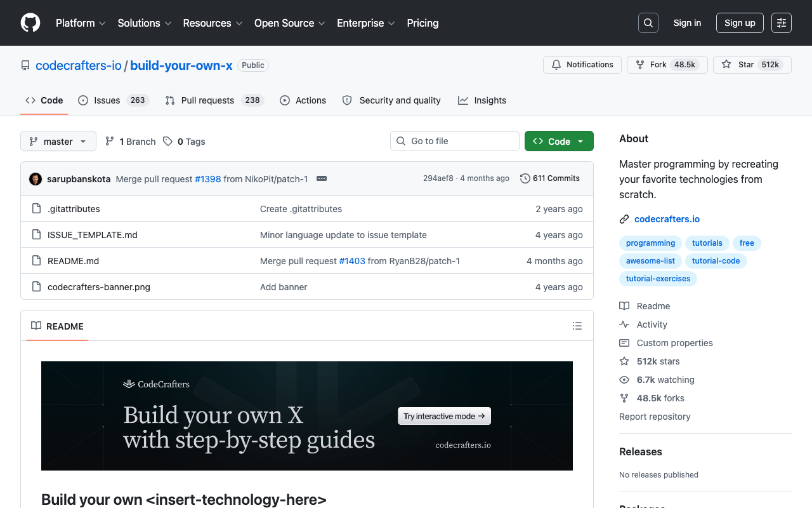
Task: Switch to the Code tab
Action: 44,100
